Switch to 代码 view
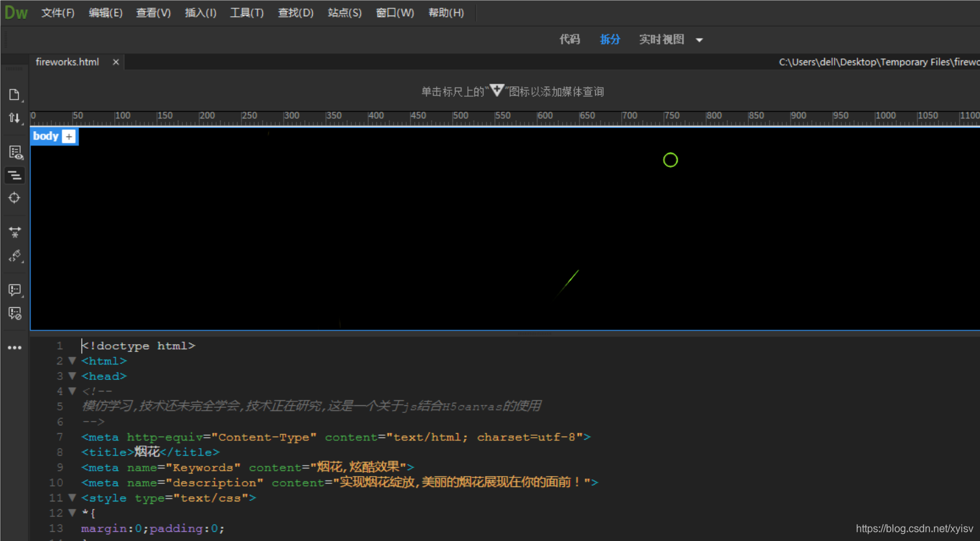The image size is (980, 541). click(570, 40)
